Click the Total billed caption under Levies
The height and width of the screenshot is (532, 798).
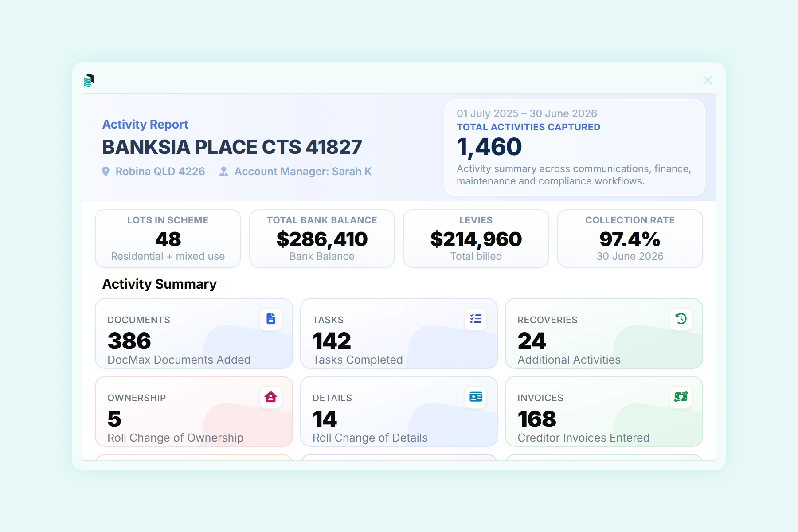coord(476,256)
